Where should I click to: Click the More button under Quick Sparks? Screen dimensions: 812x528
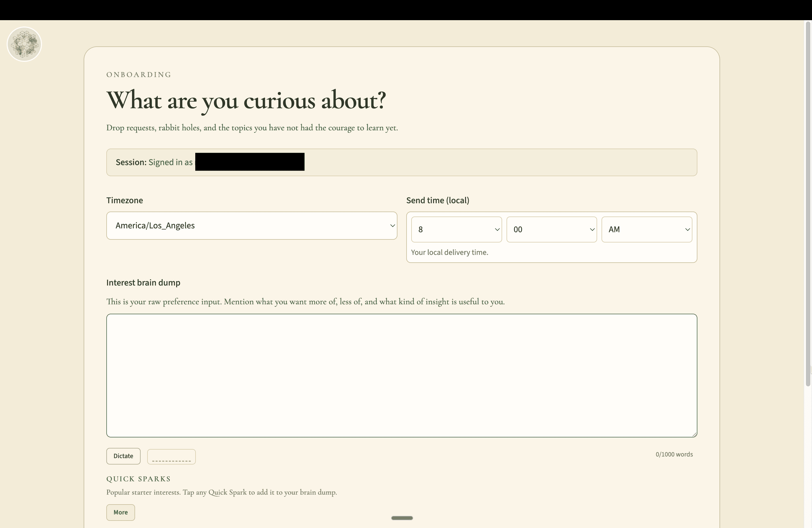point(120,512)
